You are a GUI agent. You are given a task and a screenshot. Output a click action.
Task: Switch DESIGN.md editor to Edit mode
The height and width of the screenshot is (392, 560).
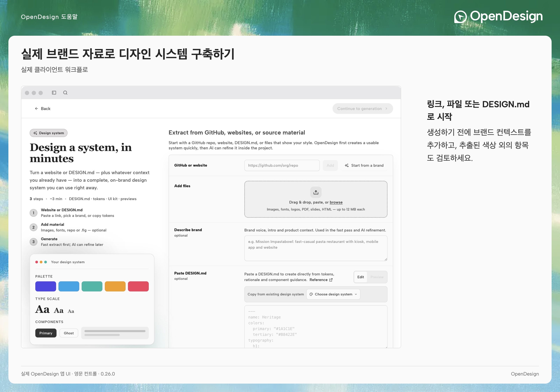[x=360, y=277]
